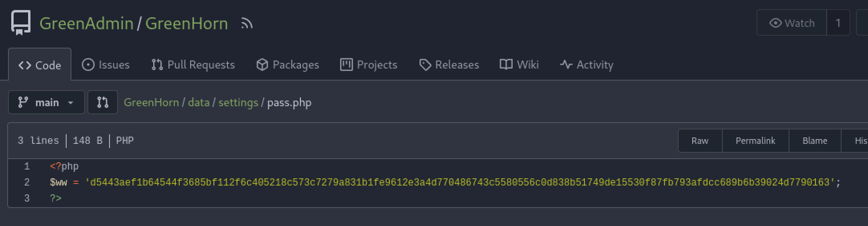Open the Wiki tab
The image size is (868, 226).
pos(519,65)
